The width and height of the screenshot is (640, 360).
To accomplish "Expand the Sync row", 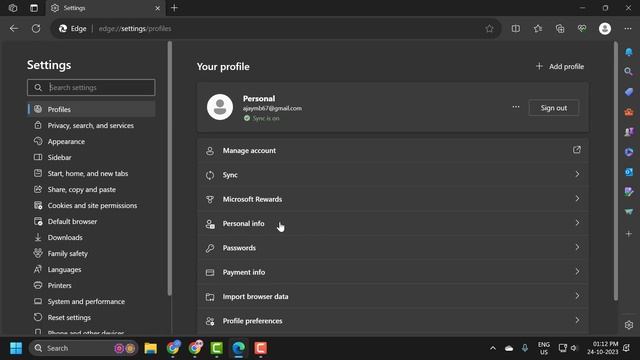I will coord(393,175).
